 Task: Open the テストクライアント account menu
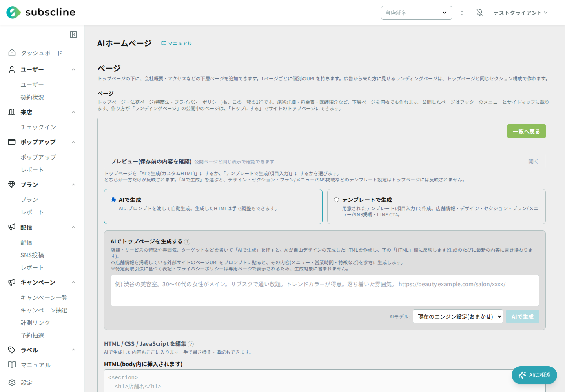[x=520, y=13]
